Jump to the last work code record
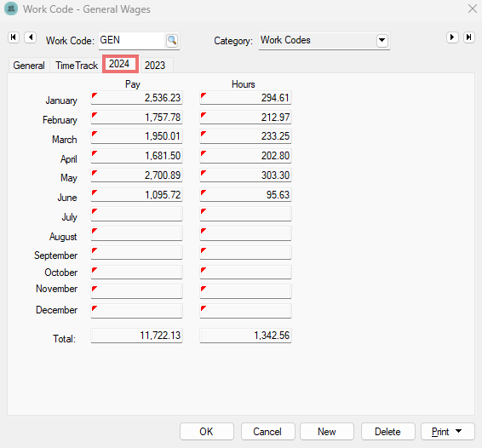 click(468, 37)
